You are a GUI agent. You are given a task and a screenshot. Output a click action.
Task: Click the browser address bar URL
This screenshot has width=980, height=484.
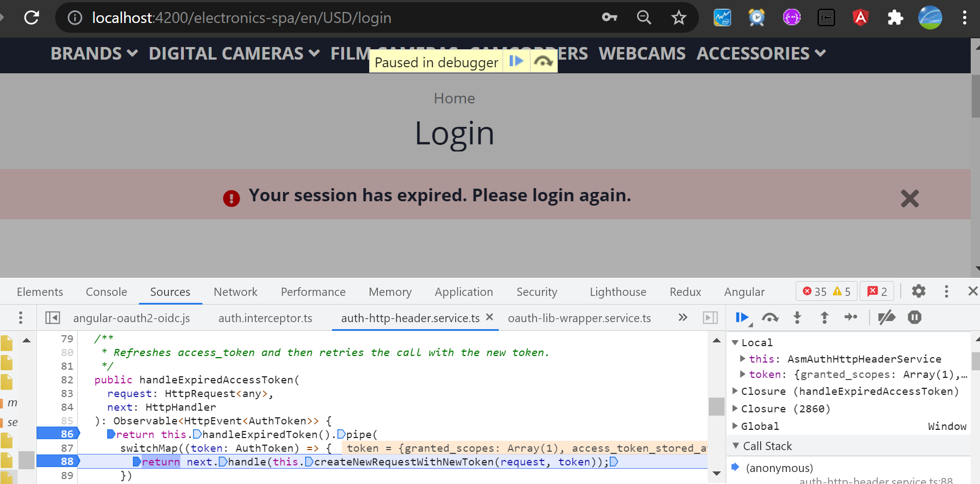click(242, 18)
